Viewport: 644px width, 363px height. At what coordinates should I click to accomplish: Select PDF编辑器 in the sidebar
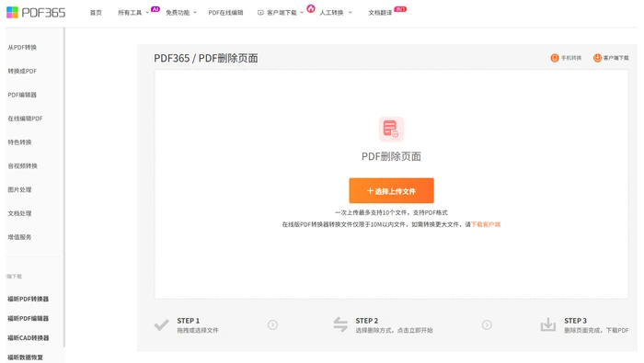point(22,95)
